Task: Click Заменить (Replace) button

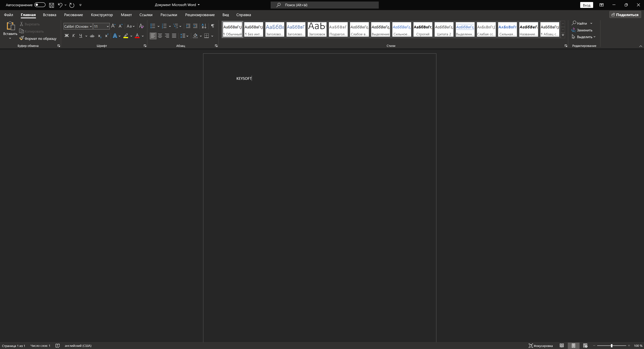Action: (582, 30)
